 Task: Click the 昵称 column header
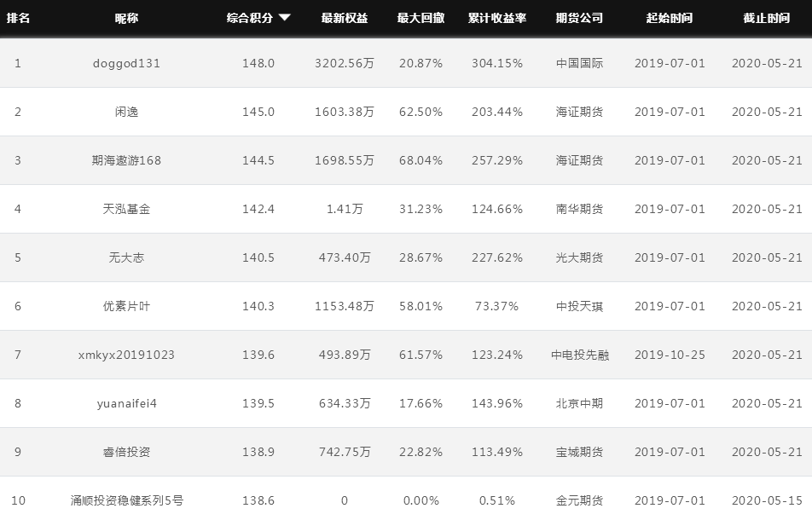[126, 18]
